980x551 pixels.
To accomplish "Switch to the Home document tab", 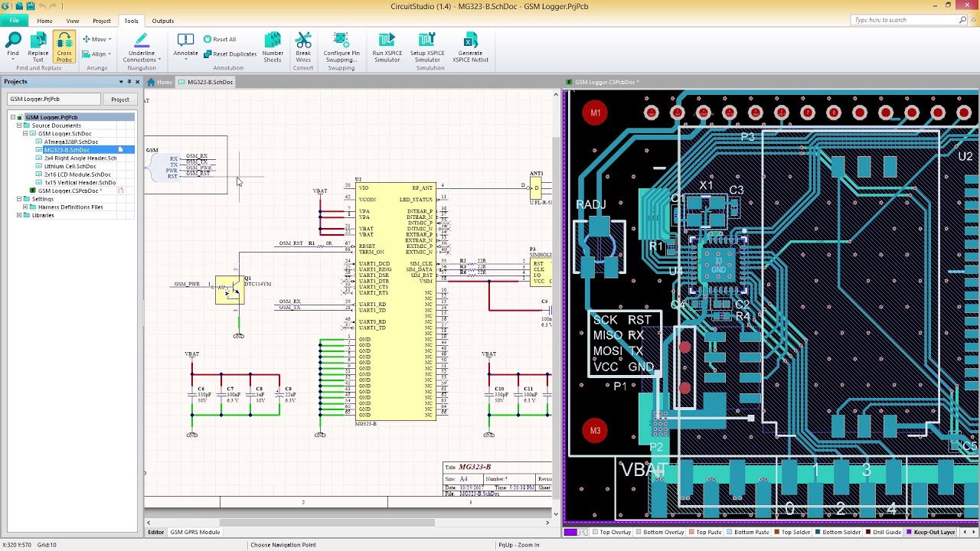I will click(x=160, y=82).
